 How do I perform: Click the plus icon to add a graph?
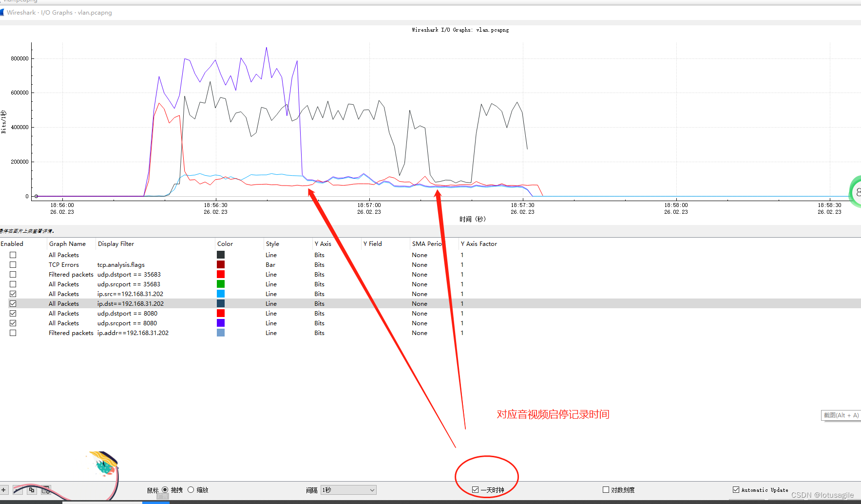pyautogui.click(x=4, y=490)
